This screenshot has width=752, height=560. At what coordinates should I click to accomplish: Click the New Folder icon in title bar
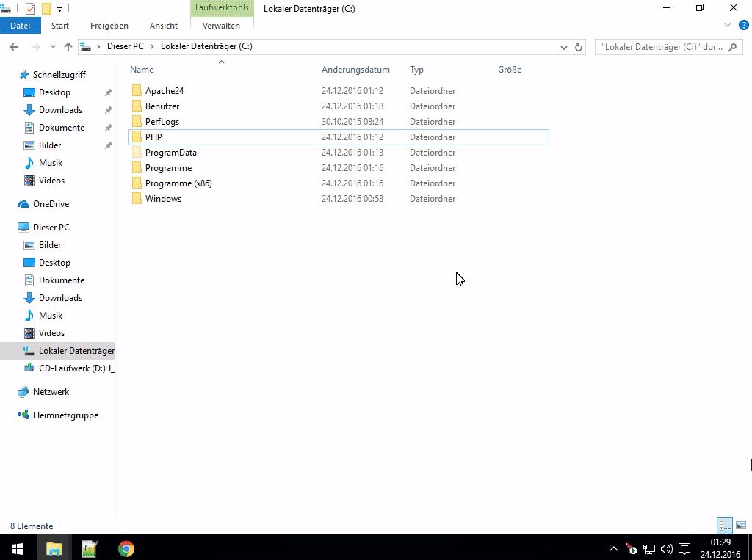click(x=46, y=9)
